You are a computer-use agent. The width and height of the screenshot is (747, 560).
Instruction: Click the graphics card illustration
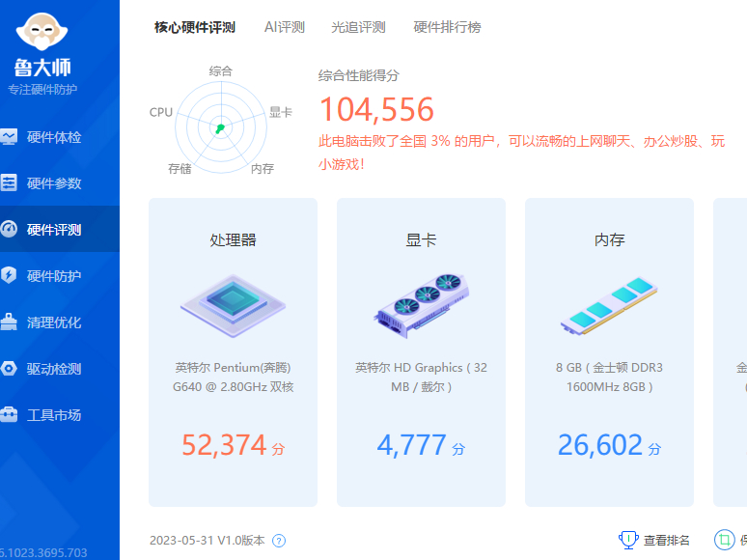[421, 306]
